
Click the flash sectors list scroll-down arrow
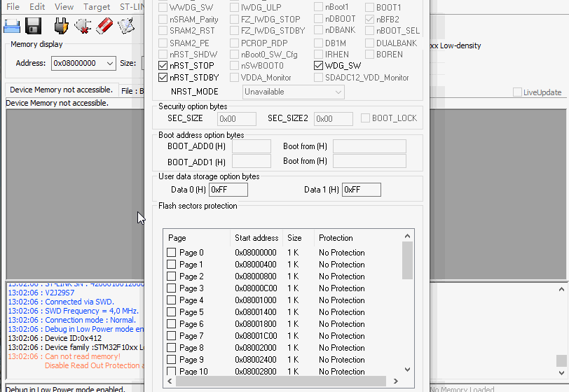pos(408,370)
